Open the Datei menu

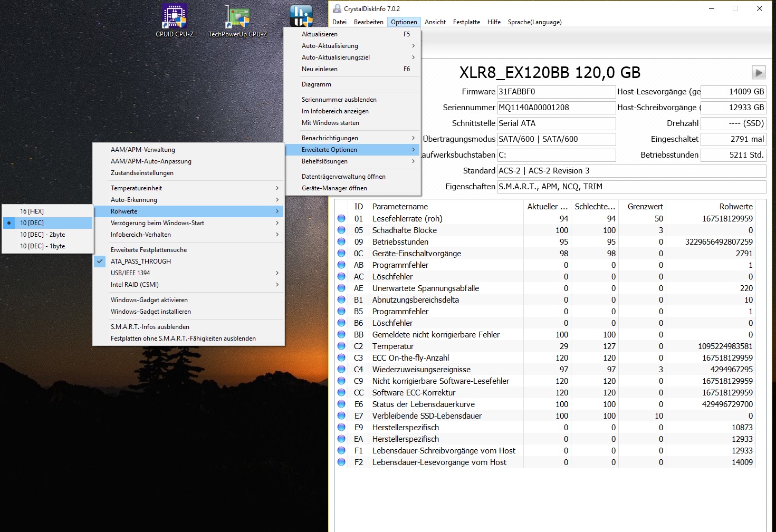tap(340, 22)
